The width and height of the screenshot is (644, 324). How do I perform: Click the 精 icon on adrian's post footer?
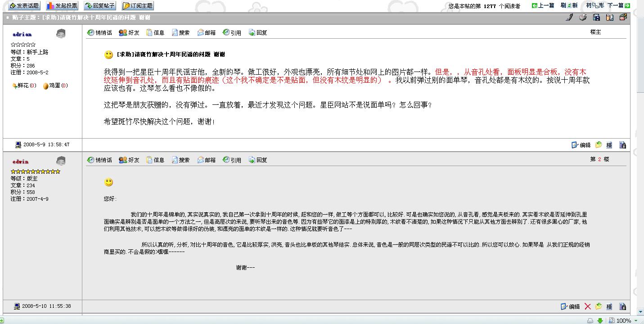coord(609,145)
